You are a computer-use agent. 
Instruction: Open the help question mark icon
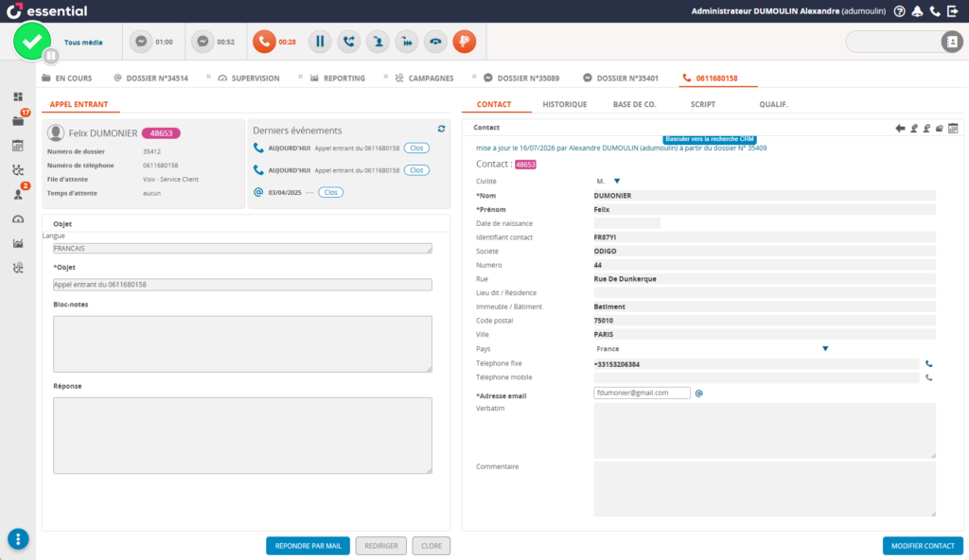click(x=900, y=11)
